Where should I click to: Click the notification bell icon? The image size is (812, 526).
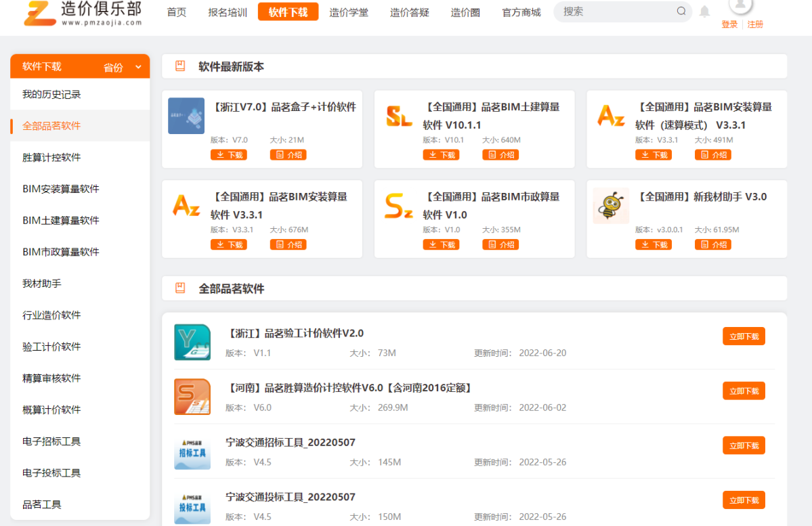click(704, 12)
